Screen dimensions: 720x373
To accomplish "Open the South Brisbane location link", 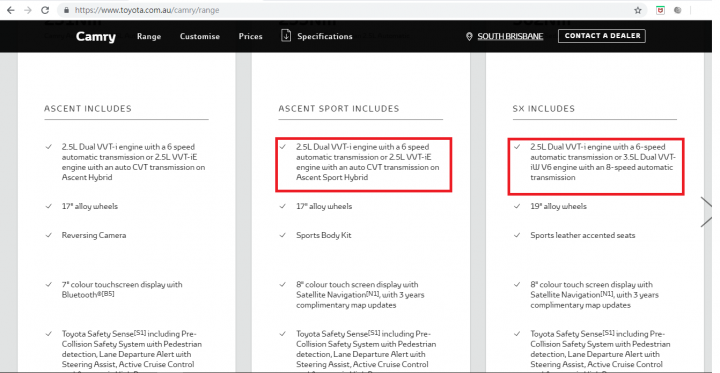I will [510, 36].
